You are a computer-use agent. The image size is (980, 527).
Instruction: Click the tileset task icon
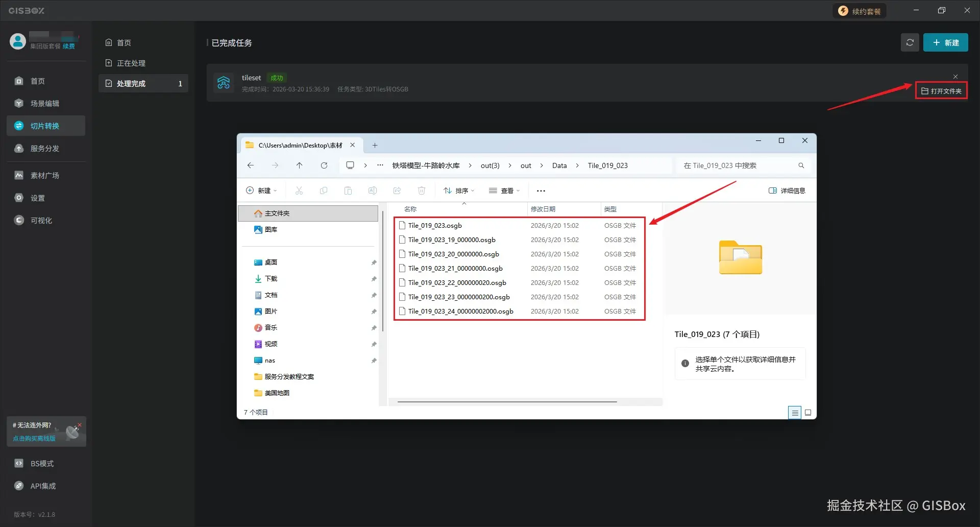click(224, 83)
